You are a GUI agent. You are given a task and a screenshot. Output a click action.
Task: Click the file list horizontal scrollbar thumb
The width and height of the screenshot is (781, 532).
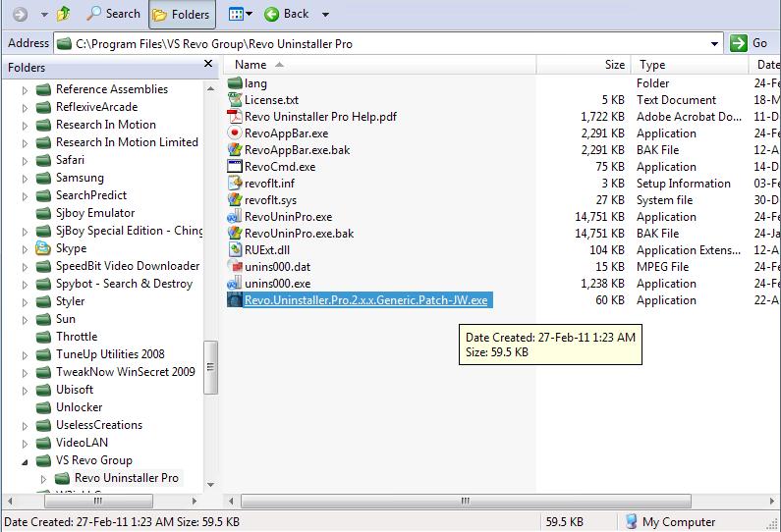tap(466, 501)
